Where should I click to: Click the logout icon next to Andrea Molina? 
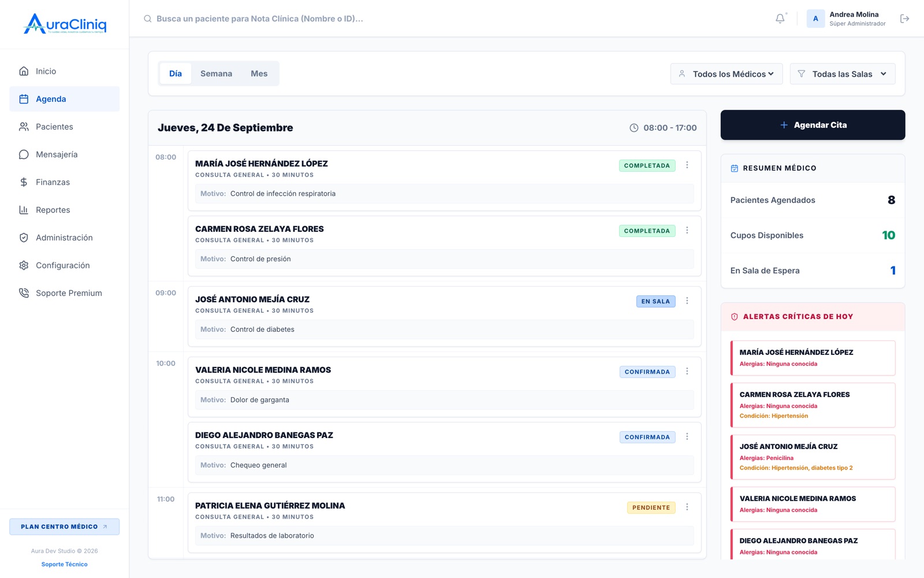pos(905,18)
